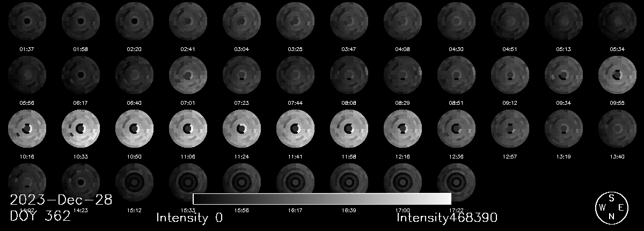Select the 04:08 circular map
644x231 pixels.
pyautogui.click(x=402, y=21)
